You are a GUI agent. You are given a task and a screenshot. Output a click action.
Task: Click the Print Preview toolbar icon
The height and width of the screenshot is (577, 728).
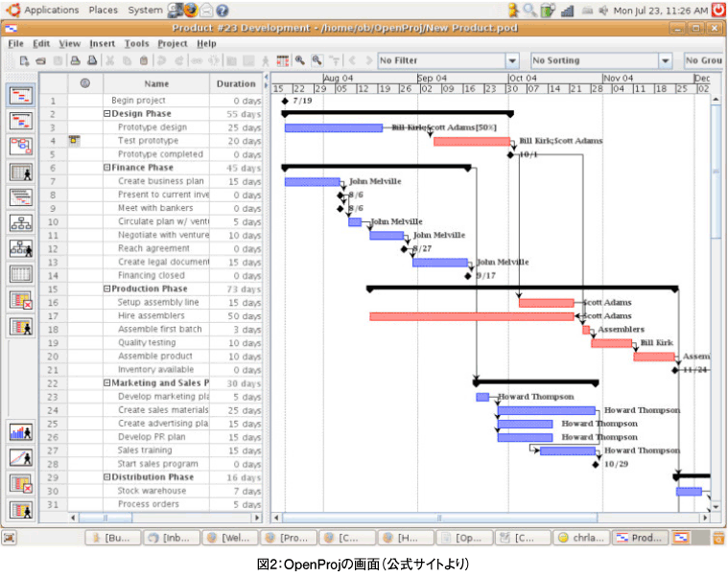92,60
